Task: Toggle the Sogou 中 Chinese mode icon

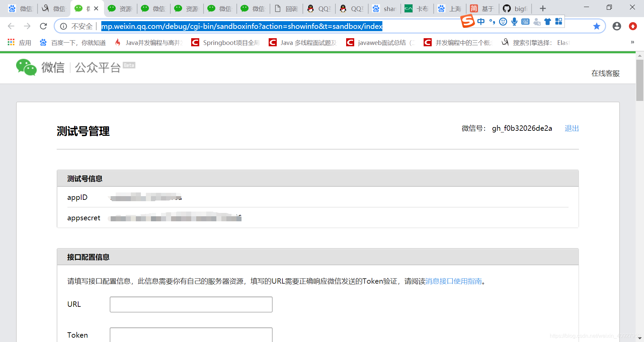Action: tap(481, 22)
